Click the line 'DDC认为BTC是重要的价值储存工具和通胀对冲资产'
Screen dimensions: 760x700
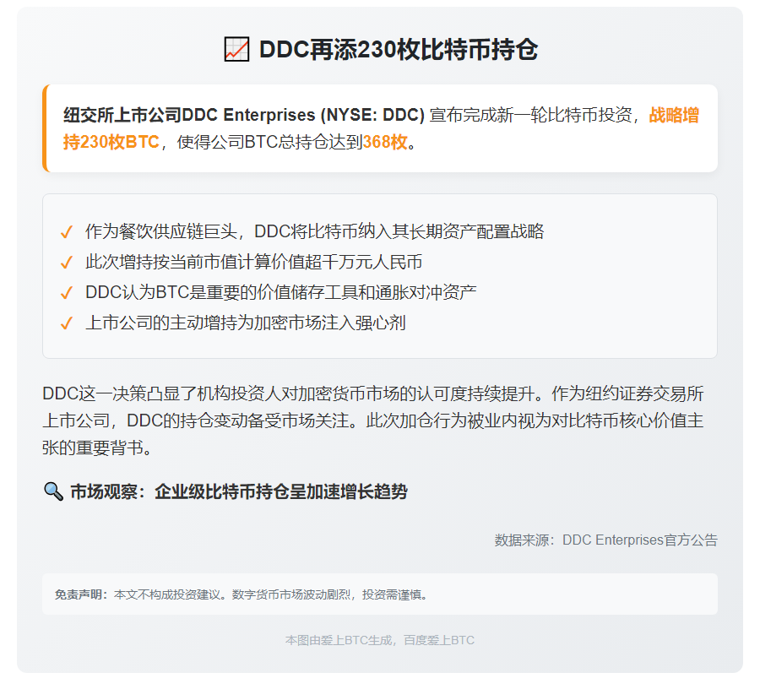pyautogui.click(x=280, y=292)
